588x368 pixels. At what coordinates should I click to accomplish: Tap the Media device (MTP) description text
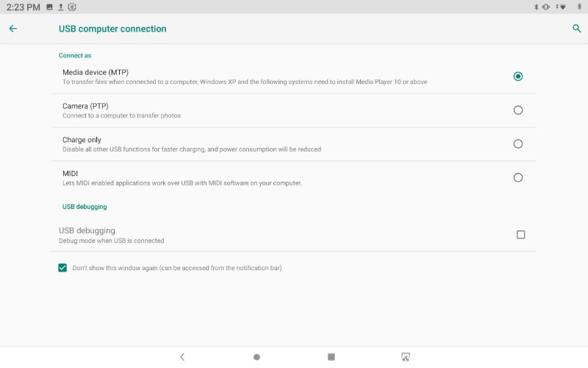click(x=245, y=82)
